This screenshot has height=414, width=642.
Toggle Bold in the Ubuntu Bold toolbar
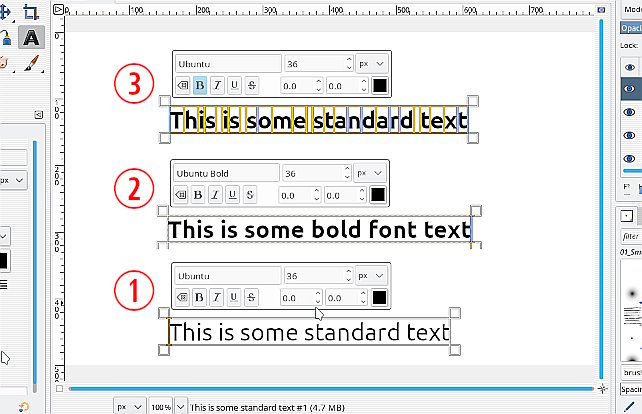coord(198,195)
